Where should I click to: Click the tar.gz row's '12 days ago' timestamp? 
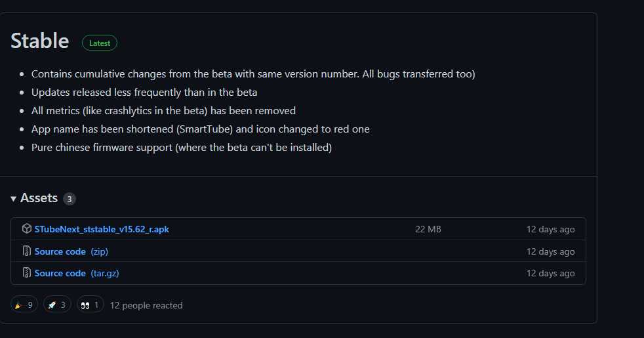[550, 273]
